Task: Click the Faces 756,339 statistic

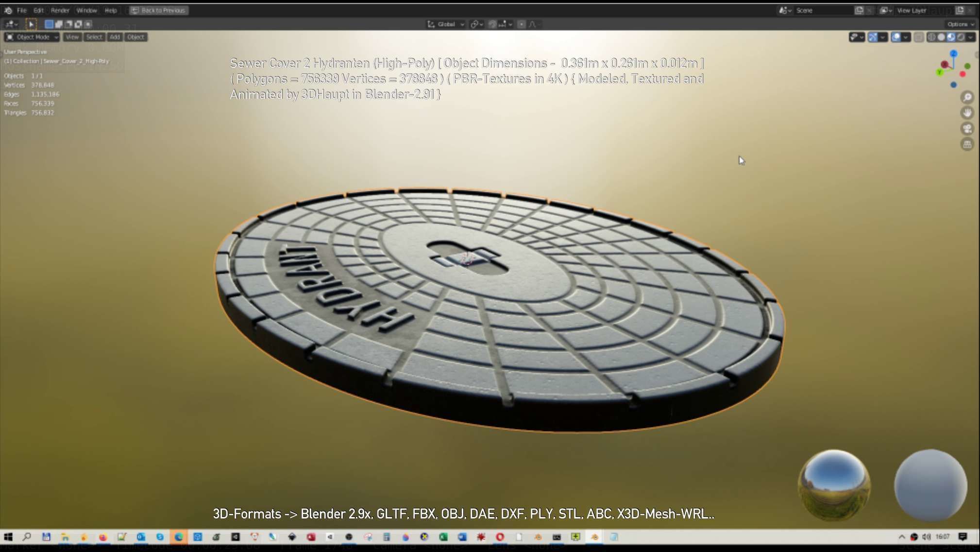Action: coord(29,103)
